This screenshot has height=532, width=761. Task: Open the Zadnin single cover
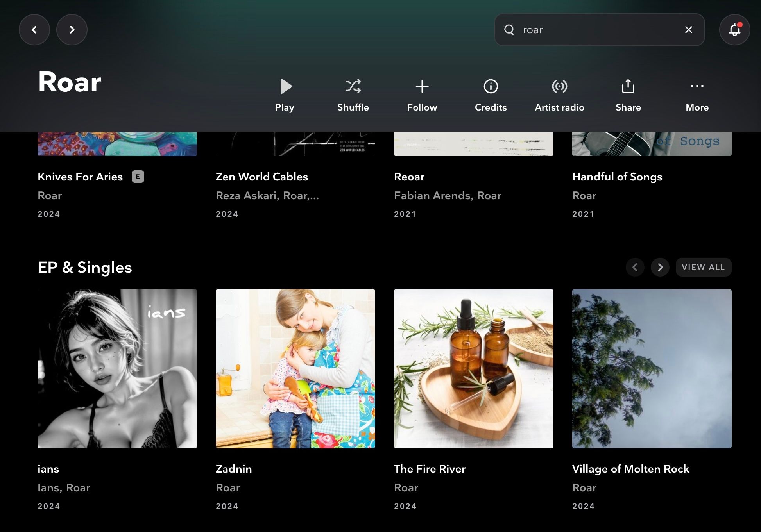coord(295,369)
